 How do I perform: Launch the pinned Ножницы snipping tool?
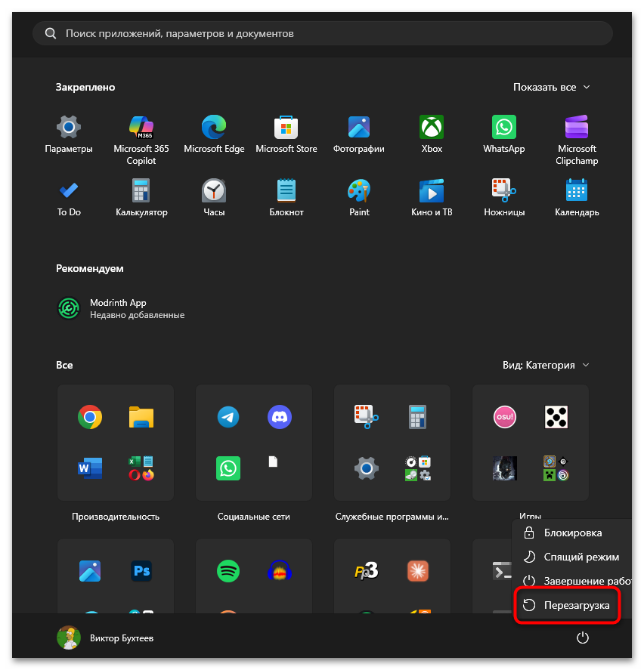click(503, 197)
